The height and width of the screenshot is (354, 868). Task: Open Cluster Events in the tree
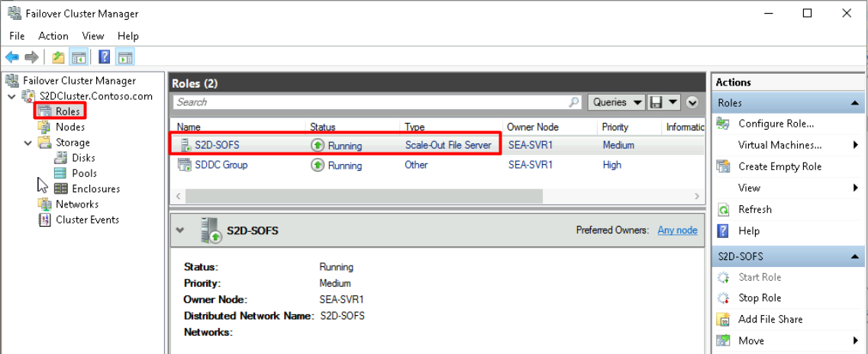[87, 220]
